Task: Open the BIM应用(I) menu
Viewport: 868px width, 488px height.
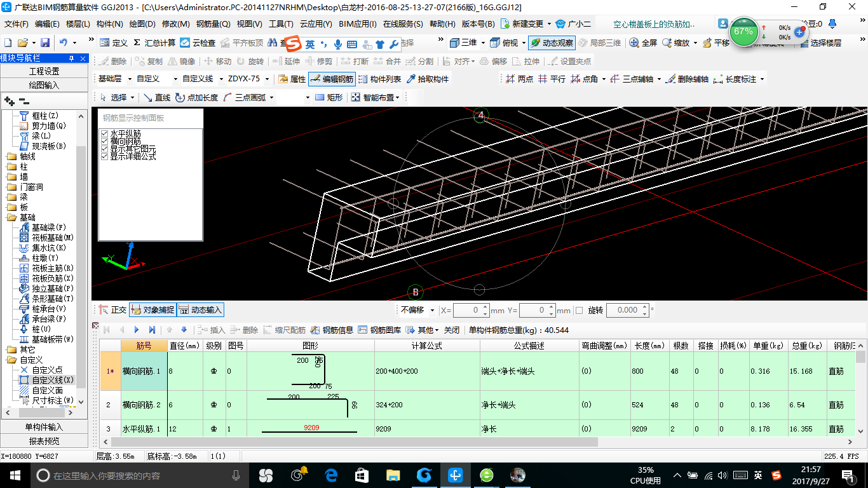Action: [358, 24]
